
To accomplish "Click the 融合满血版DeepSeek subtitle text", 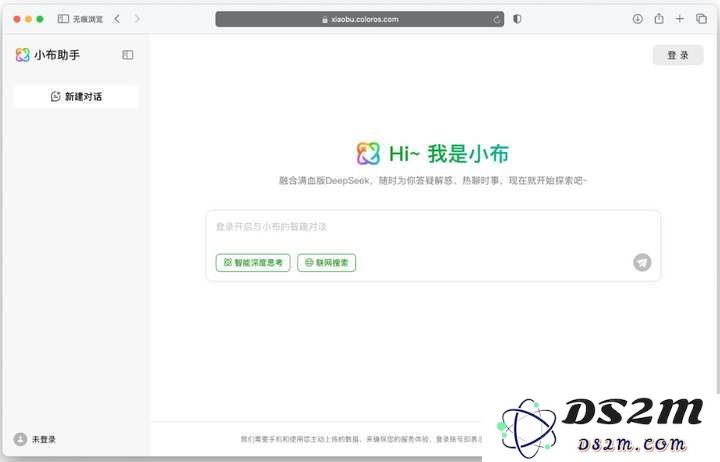I will pyautogui.click(x=433, y=180).
